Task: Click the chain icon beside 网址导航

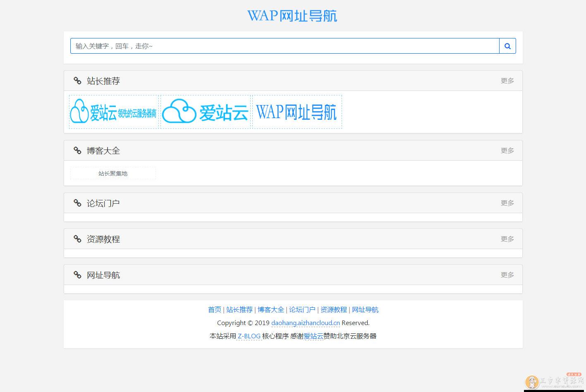Action: click(77, 275)
